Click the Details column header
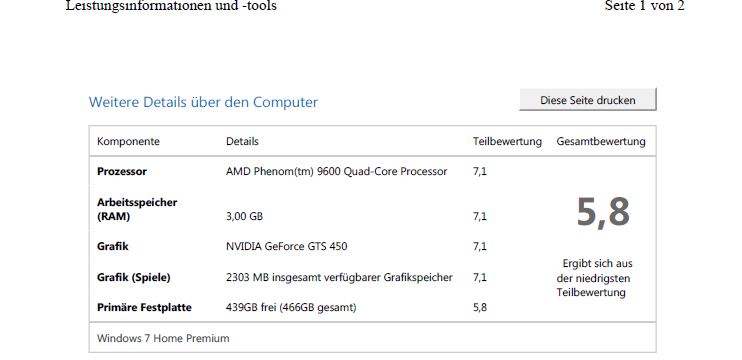The height and width of the screenshot is (360, 742). [242, 141]
